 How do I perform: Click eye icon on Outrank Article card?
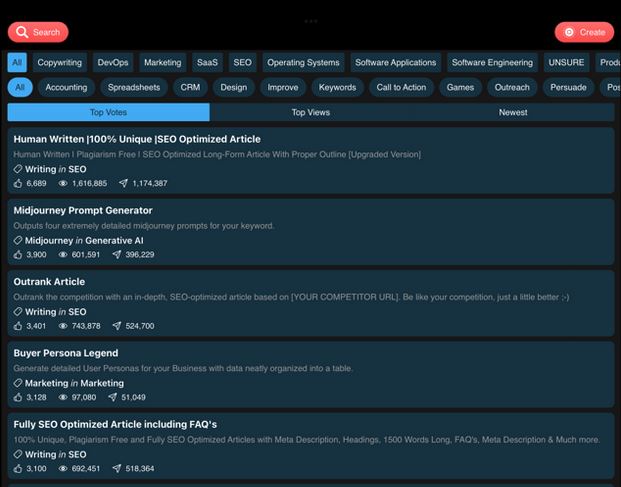(63, 326)
